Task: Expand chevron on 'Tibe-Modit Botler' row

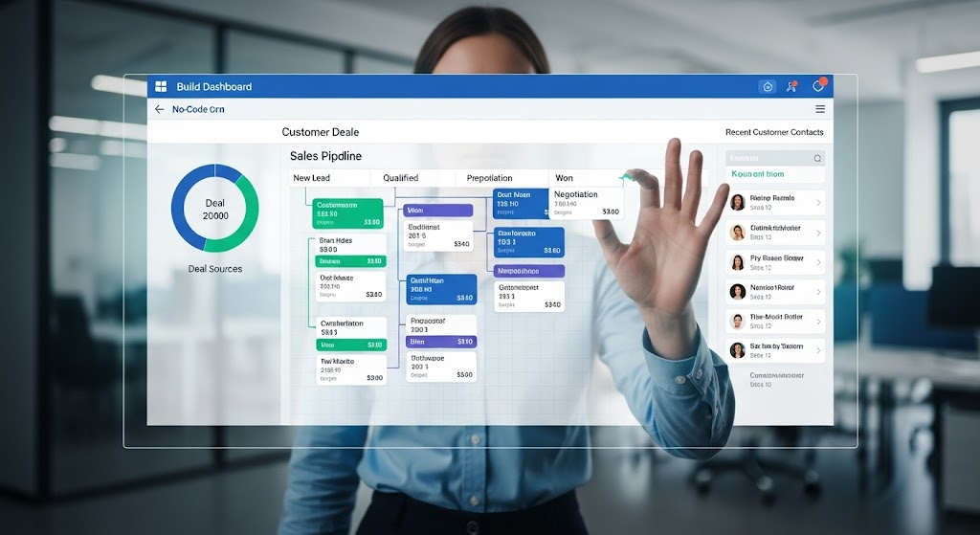Action: 818,322
